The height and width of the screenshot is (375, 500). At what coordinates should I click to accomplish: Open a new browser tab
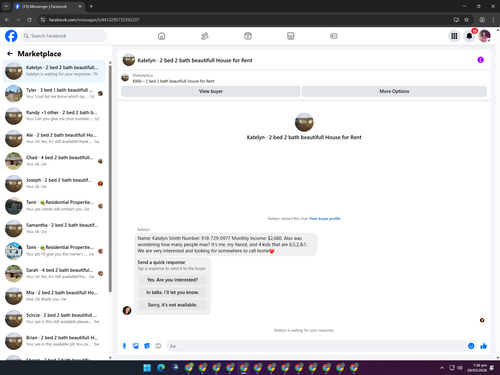tap(91, 6)
